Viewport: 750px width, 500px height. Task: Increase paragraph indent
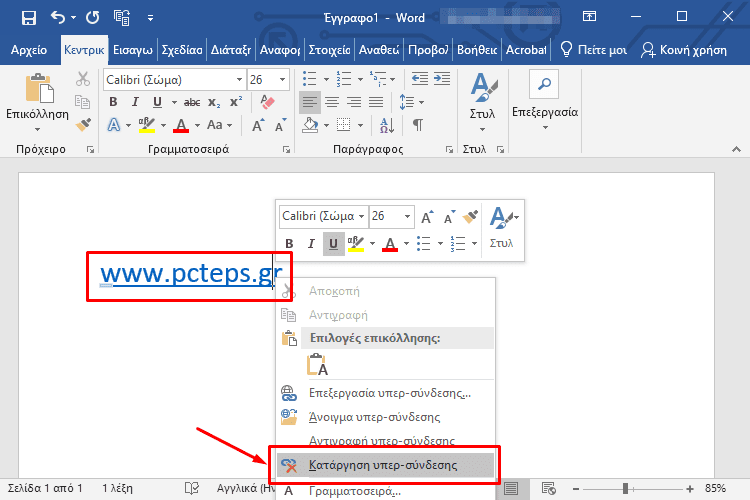[x=442, y=78]
